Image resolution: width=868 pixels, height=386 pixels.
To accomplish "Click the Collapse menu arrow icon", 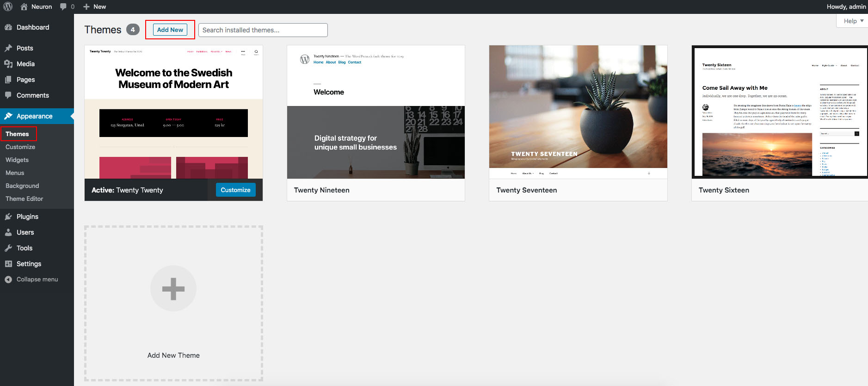I will coord(8,280).
